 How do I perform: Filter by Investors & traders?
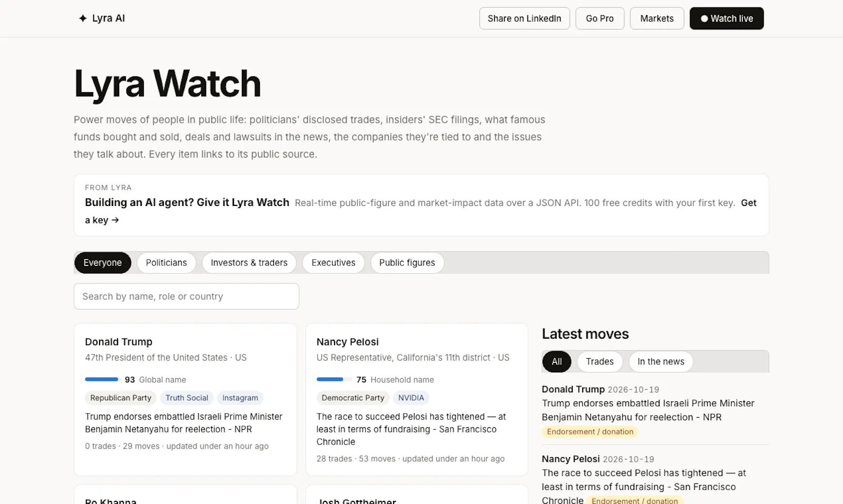click(x=249, y=263)
